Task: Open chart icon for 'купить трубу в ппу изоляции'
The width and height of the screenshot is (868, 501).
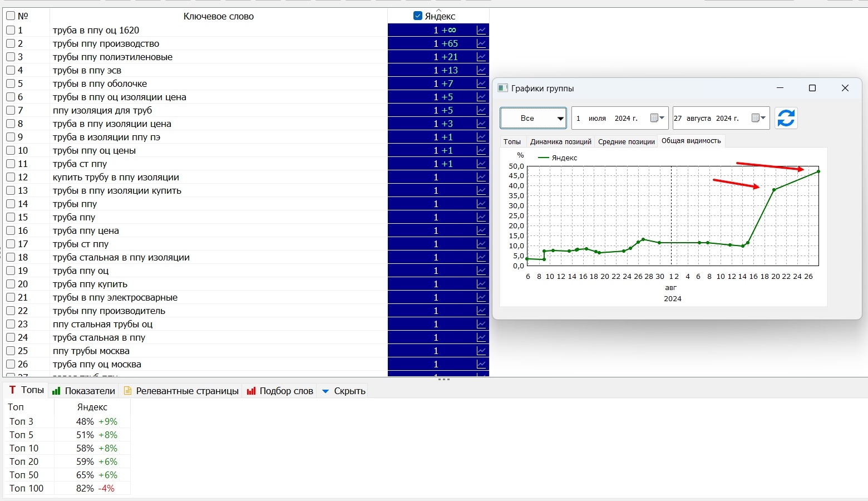Action: click(x=481, y=177)
